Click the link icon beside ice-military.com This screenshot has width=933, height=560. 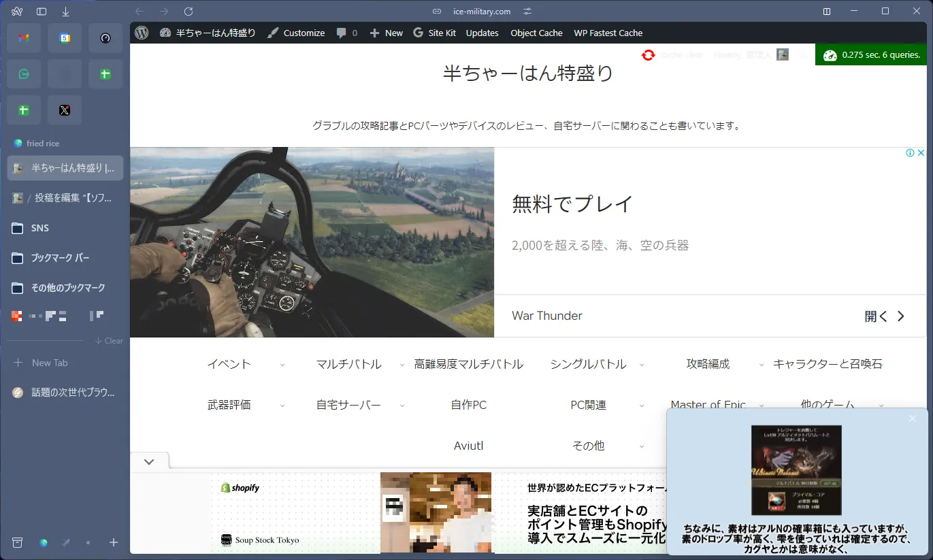[x=438, y=12]
